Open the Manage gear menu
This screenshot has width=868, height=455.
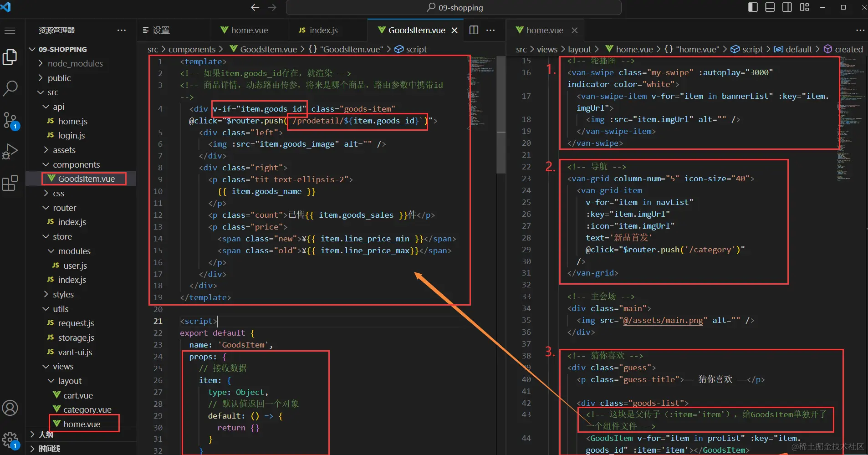pos(10,440)
